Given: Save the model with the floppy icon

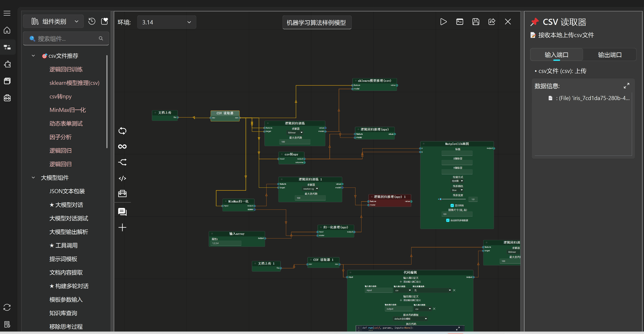Looking at the screenshot, I should [476, 22].
